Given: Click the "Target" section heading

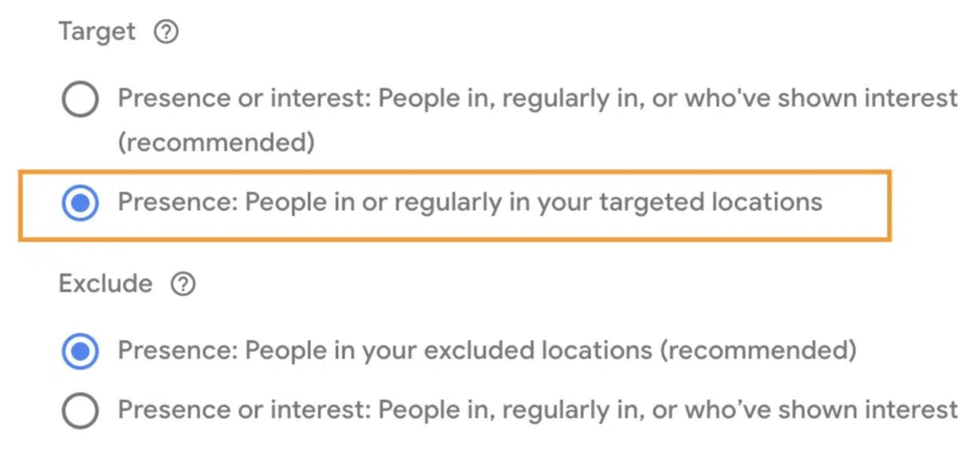Looking at the screenshot, I should click(x=97, y=32).
